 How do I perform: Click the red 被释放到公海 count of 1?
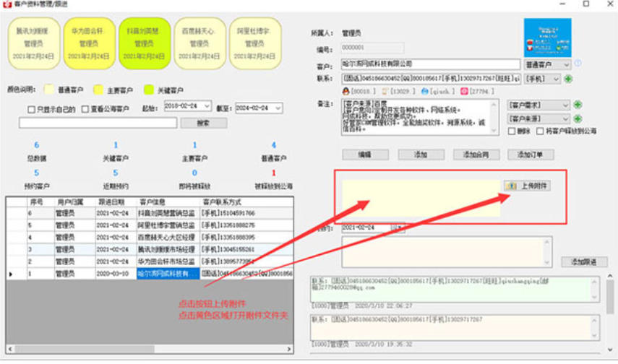(273, 173)
